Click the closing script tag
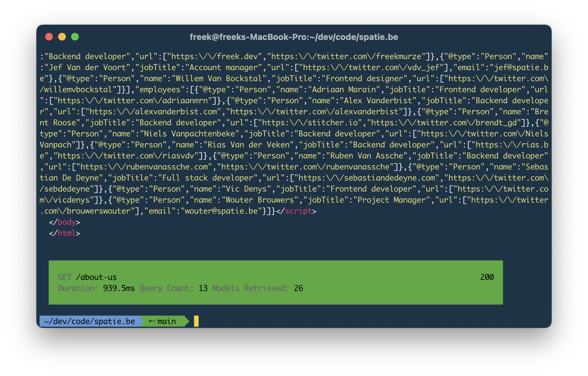This screenshot has height=376, width=588. point(296,211)
